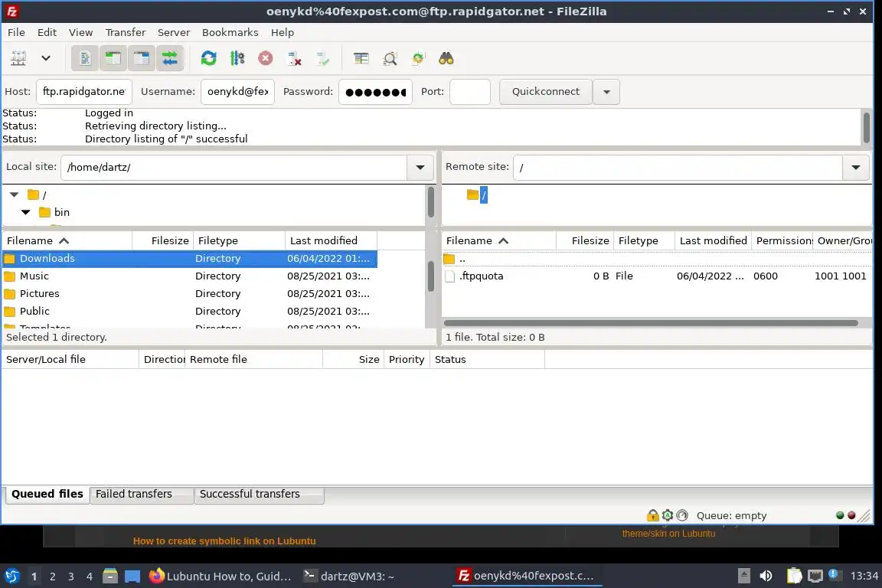Toggle message log display
The width and height of the screenshot is (882, 588).
pyautogui.click(x=85, y=58)
